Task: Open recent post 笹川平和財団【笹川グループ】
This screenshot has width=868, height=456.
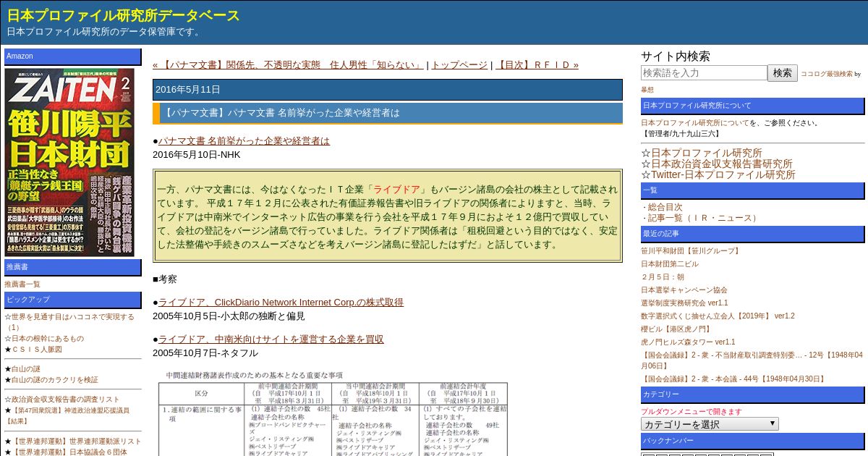Action: [x=691, y=251]
